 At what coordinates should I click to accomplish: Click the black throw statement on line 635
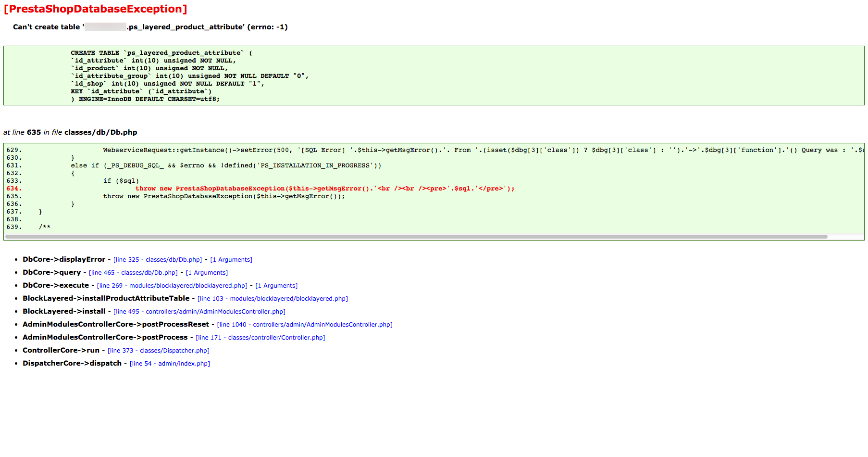224,196
